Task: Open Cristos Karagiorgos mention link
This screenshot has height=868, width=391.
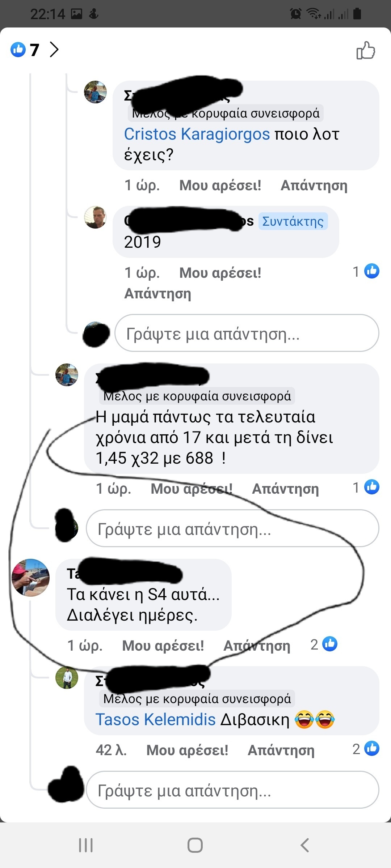Action: coord(197,134)
